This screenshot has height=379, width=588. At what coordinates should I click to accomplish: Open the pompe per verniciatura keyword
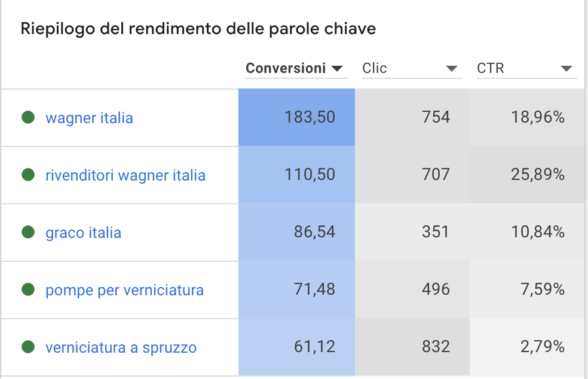pyautogui.click(x=124, y=290)
